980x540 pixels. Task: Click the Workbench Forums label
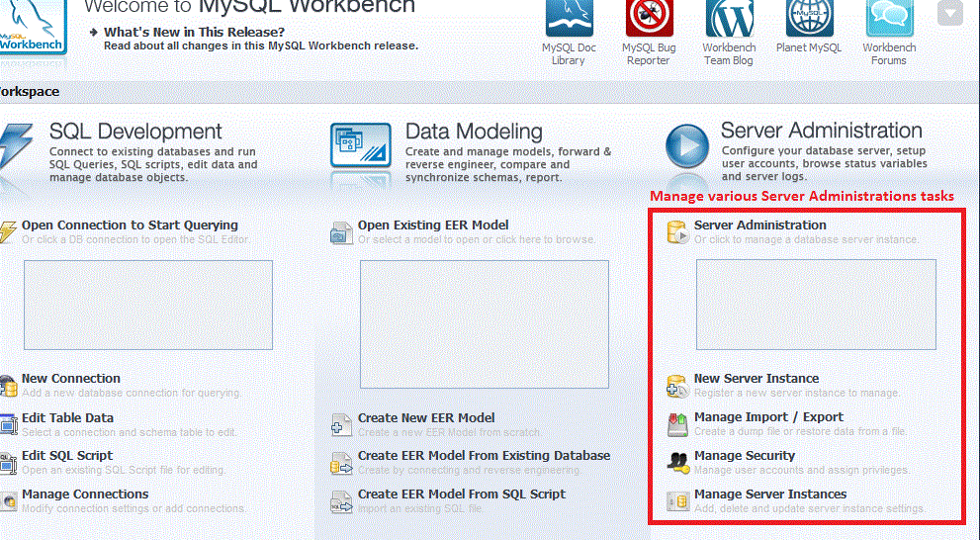[889, 54]
